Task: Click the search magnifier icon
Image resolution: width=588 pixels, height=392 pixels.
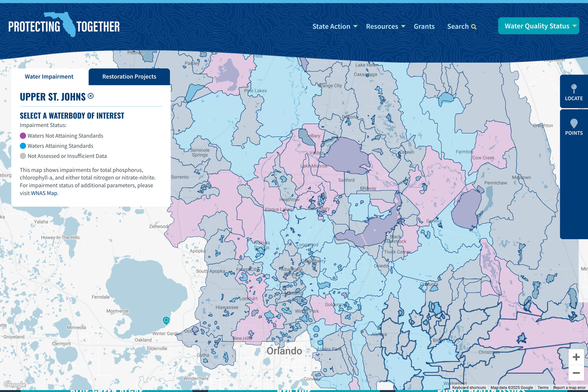Action: coord(474,27)
